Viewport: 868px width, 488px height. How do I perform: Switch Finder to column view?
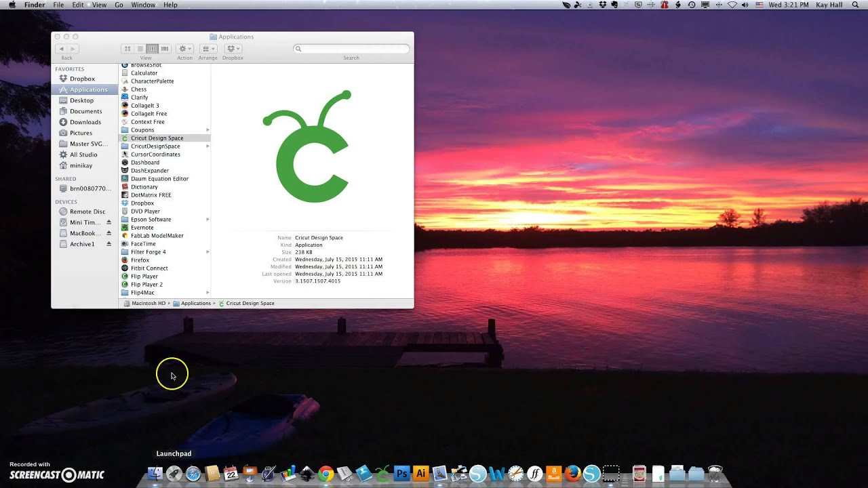click(x=152, y=49)
